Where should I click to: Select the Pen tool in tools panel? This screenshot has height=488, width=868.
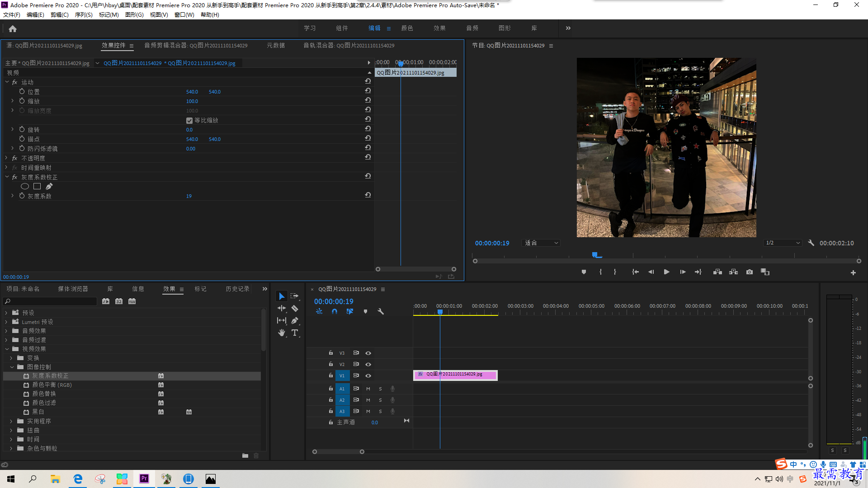tap(295, 320)
